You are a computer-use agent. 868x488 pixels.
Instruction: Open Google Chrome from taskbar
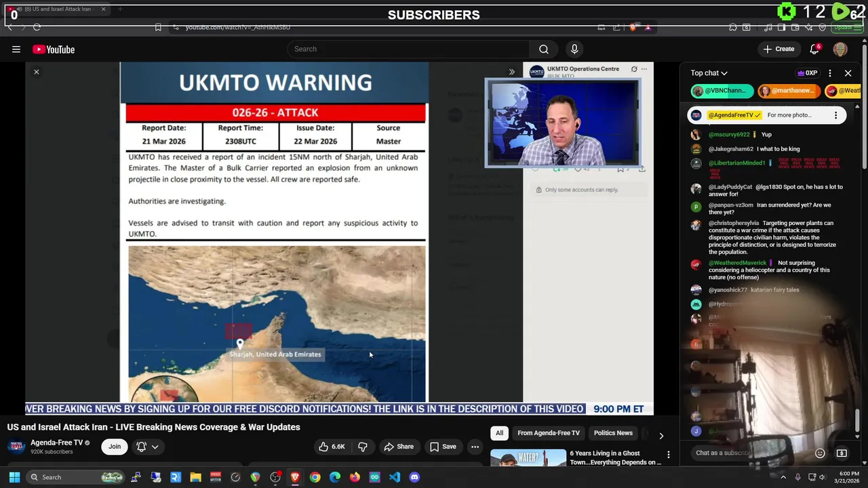coord(315,477)
